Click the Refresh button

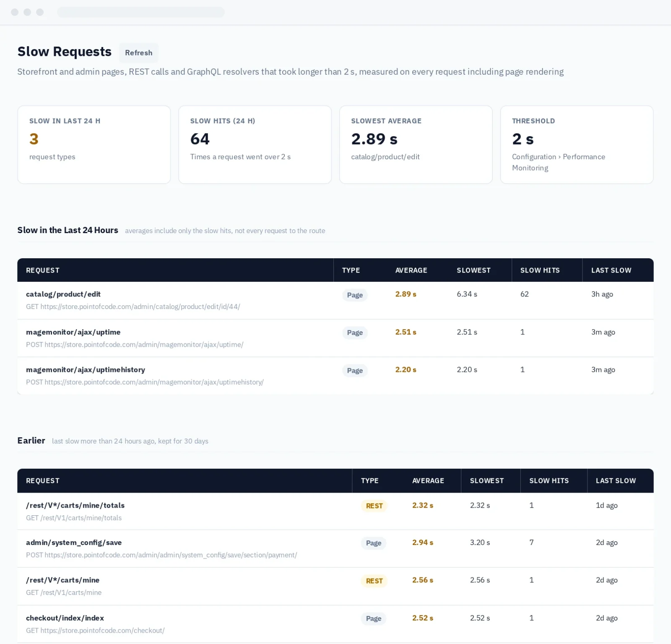138,53
